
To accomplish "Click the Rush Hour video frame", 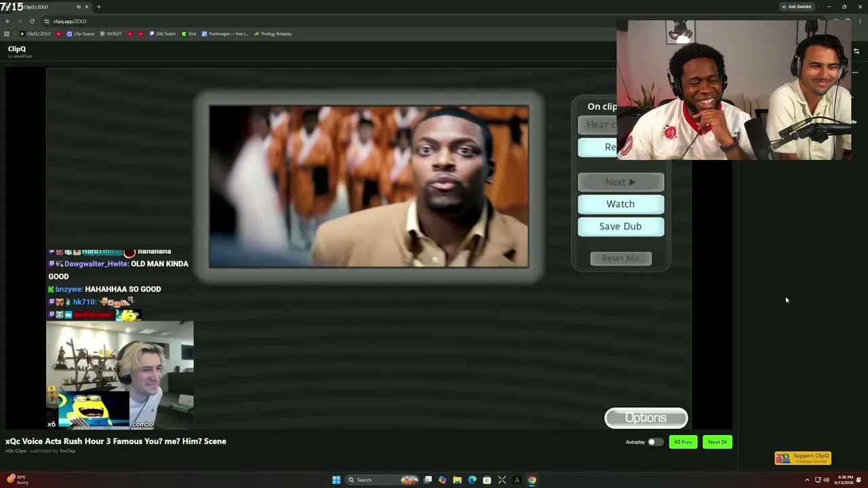I will point(369,186).
